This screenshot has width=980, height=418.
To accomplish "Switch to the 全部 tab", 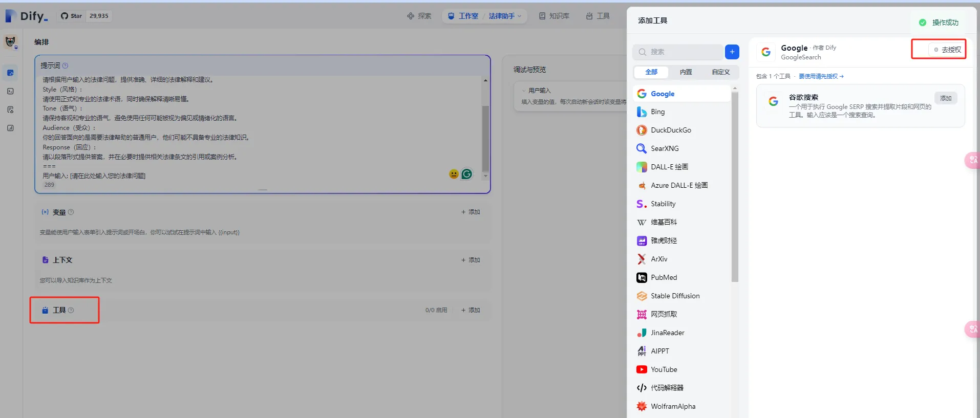I will (x=651, y=72).
